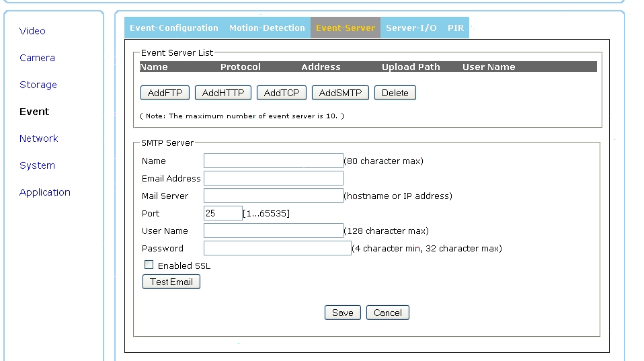Cancel the SMTP server changes
The height and width of the screenshot is (361, 644).
[x=388, y=313]
